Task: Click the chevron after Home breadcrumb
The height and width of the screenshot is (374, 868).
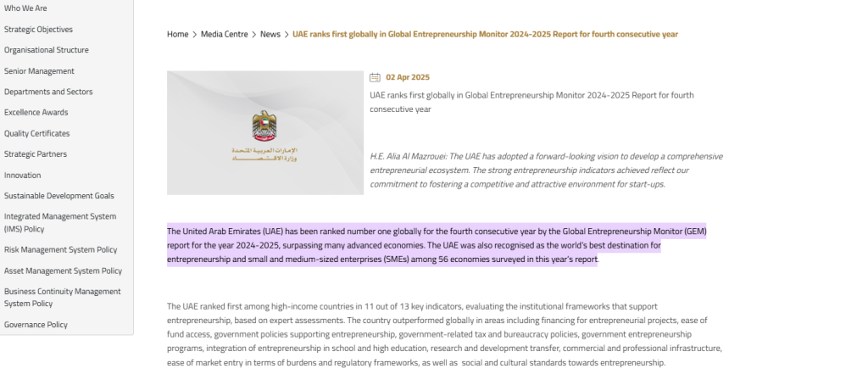Action: [x=195, y=35]
